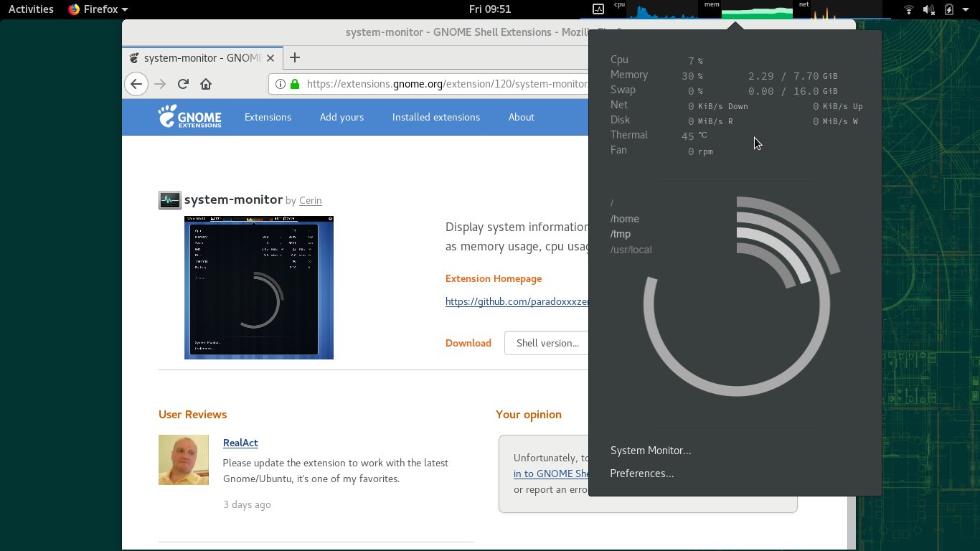Click the green padlock icon
Image resolution: width=980 pixels, height=551 pixels.
point(295,84)
